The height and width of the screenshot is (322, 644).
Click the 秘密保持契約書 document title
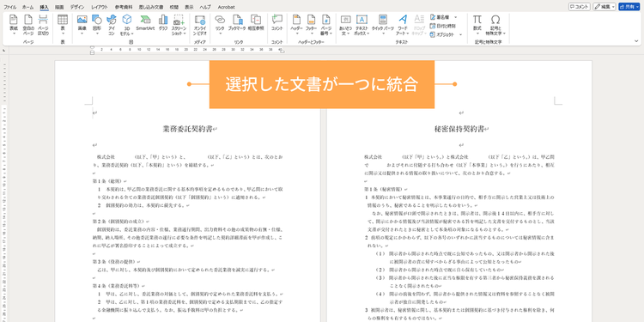point(460,129)
